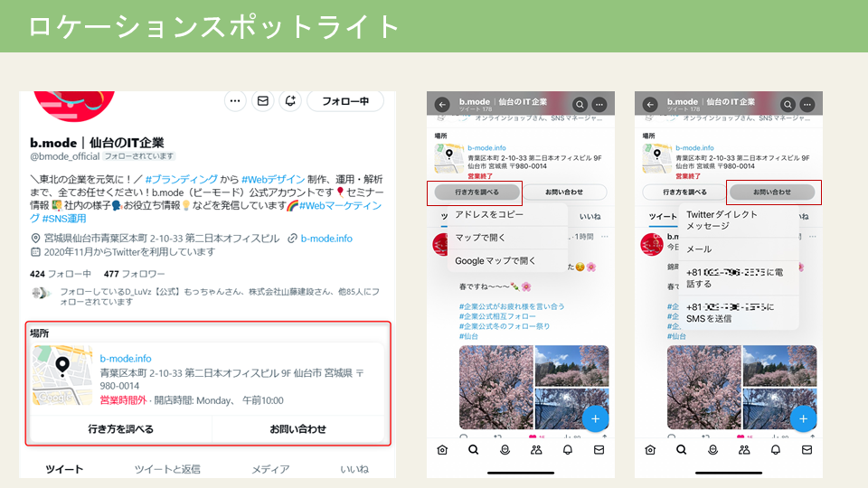This screenshot has height=488, width=868.
Task: Open b-mode.info link beside profile address
Action: click(326, 239)
